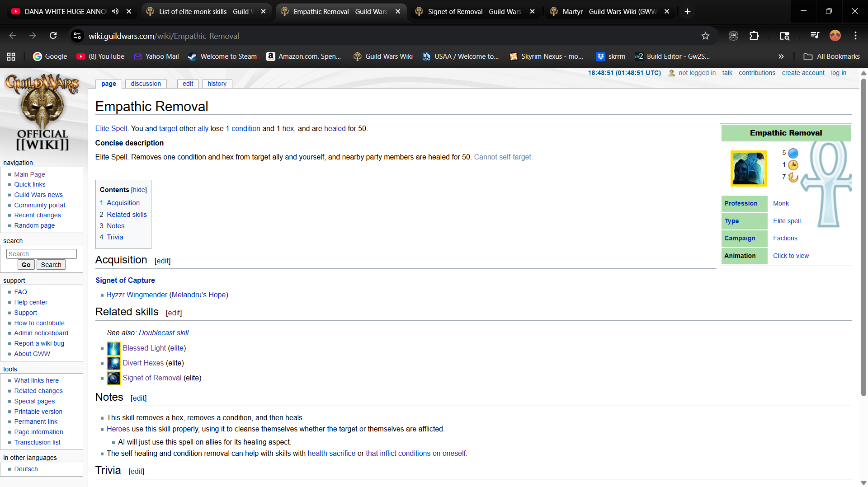Jump to Trivia in Contents

point(115,238)
